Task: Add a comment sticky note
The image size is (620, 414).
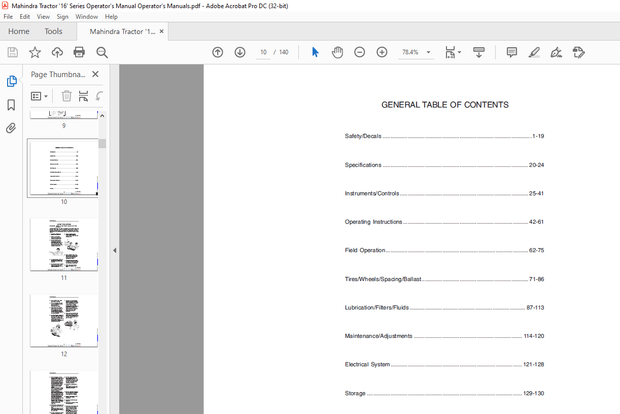Action: point(512,52)
